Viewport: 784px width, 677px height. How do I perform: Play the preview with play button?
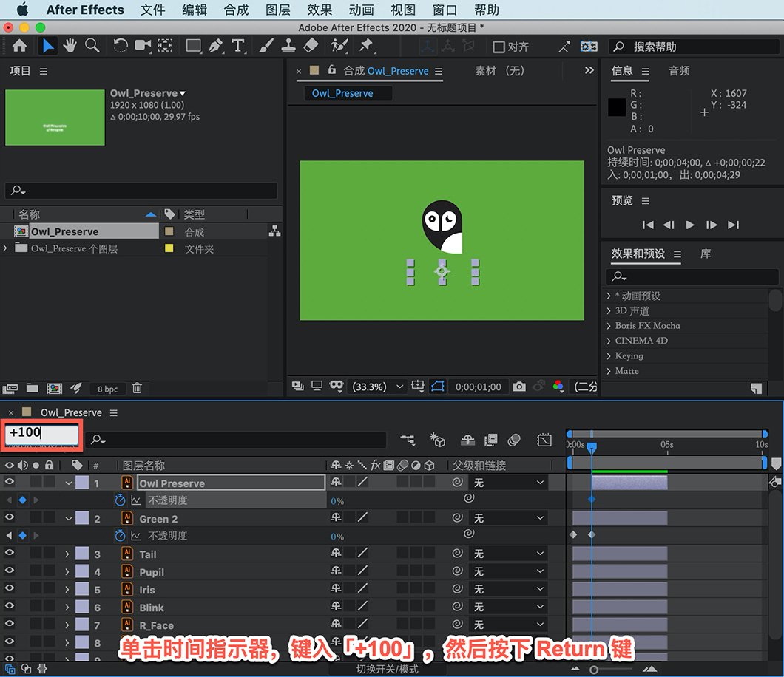pos(690,225)
